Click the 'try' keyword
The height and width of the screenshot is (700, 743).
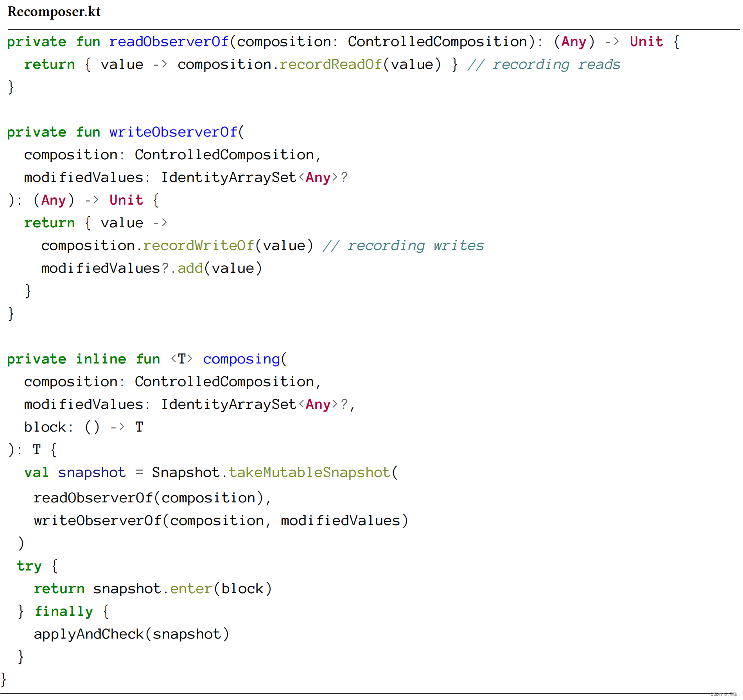coord(29,566)
